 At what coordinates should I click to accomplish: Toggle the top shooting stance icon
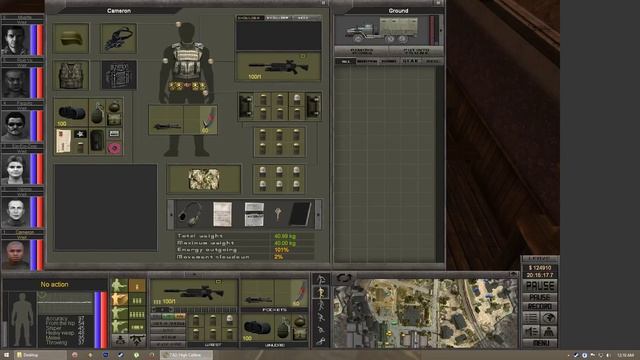[119, 285]
